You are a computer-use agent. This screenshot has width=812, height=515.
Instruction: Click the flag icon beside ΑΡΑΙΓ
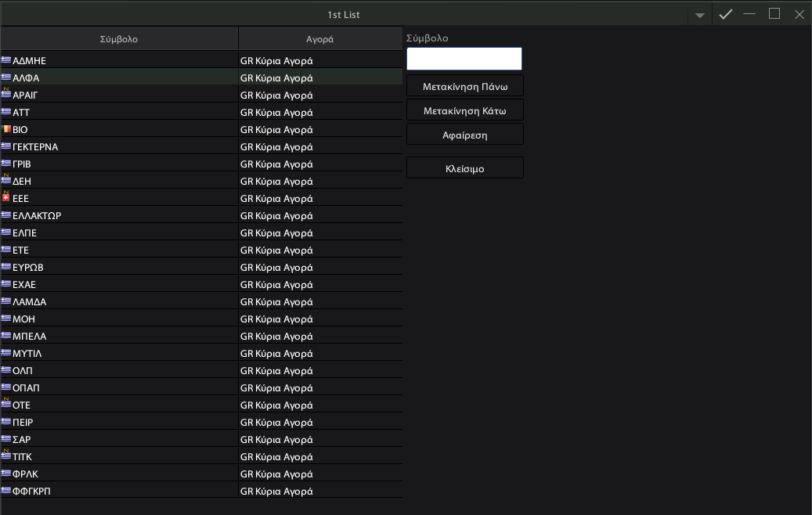(6, 94)
